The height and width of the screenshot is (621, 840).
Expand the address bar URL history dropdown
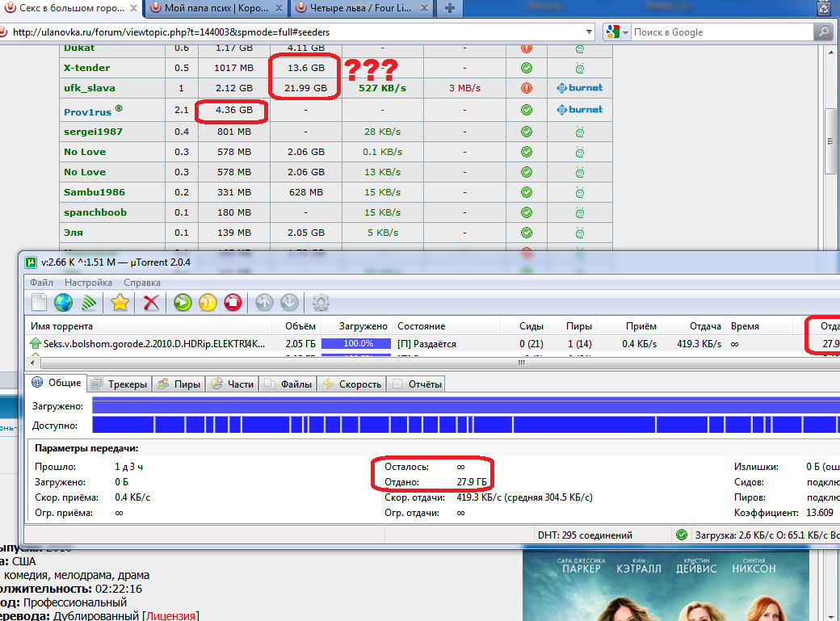pos(588,32)
